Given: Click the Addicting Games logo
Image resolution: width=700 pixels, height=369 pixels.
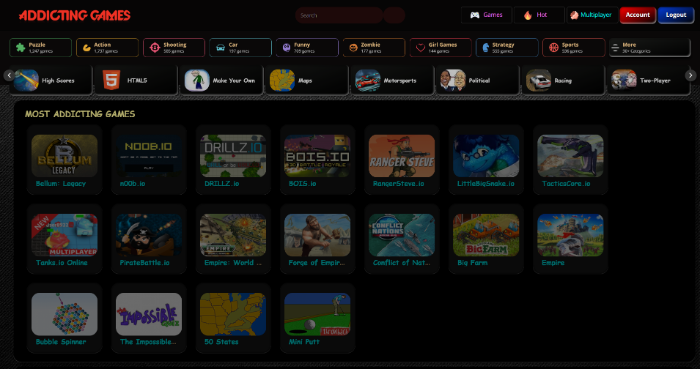Looking at the screenshot, I should 75,16.
